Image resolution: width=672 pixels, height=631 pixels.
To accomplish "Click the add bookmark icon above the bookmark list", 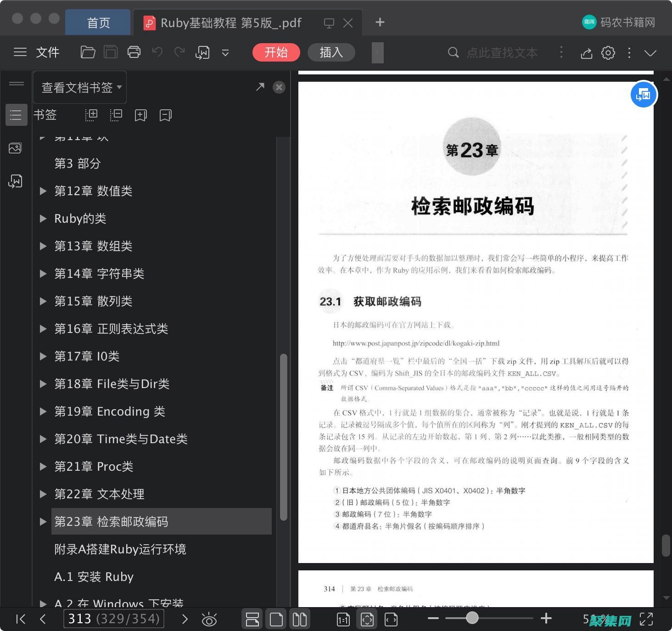I will coord(140,115).
